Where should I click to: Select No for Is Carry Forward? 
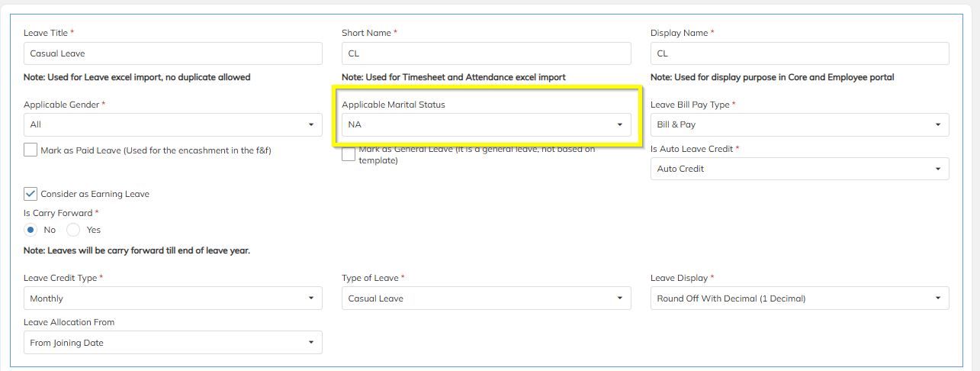point(31,230)
